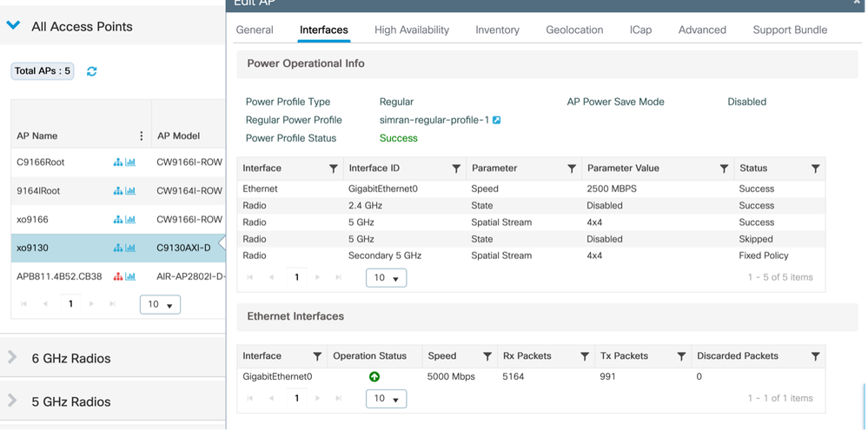Click power table page number 1

[296, 277]
